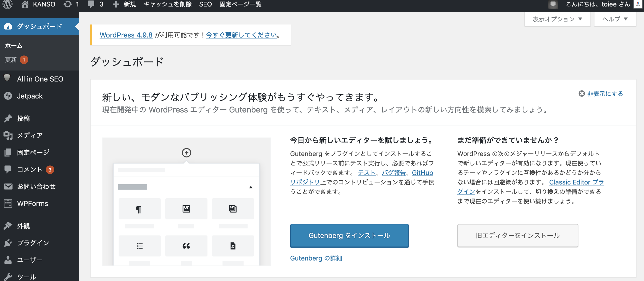Click the GitHub リポジトリ link

click(422, 172)
